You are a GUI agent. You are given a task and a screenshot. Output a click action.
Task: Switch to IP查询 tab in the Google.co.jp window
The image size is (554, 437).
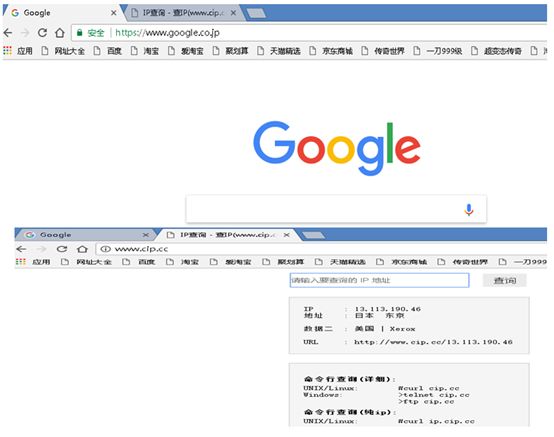[183, 13]
